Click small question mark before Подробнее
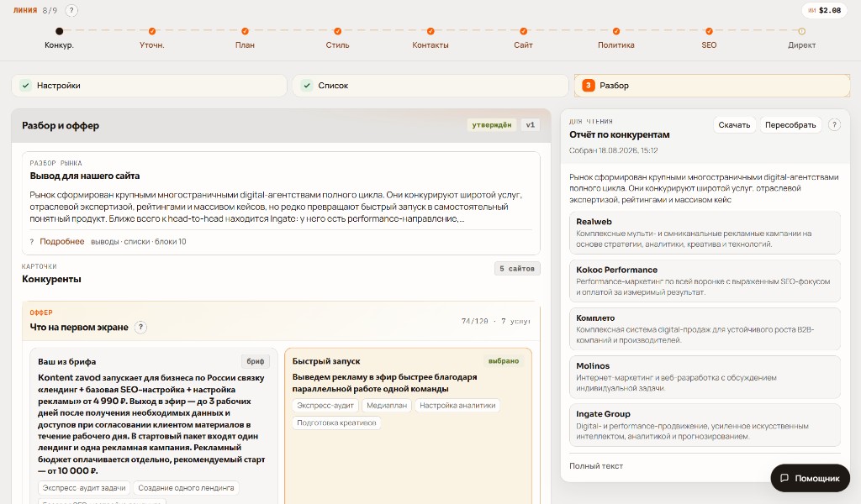Screen dimensions: 861x504 pyautogui.click(x=32, y=242)
